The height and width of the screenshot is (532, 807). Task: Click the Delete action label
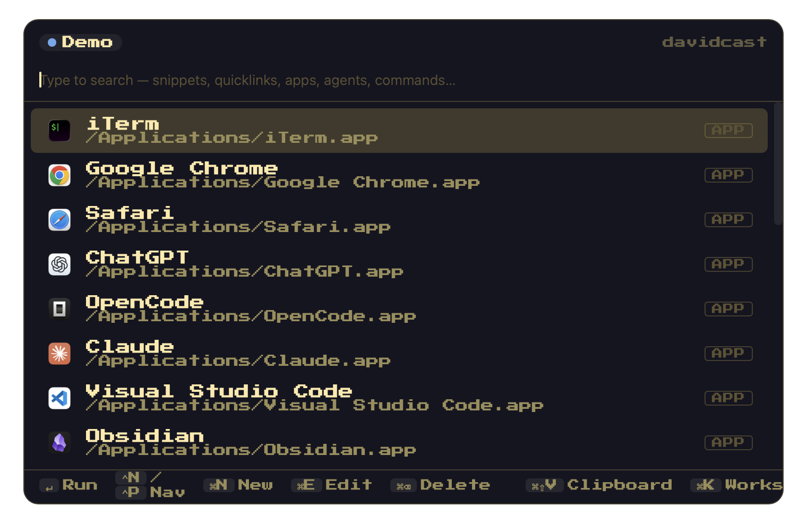pyautogui.click(x=455, y=485)
